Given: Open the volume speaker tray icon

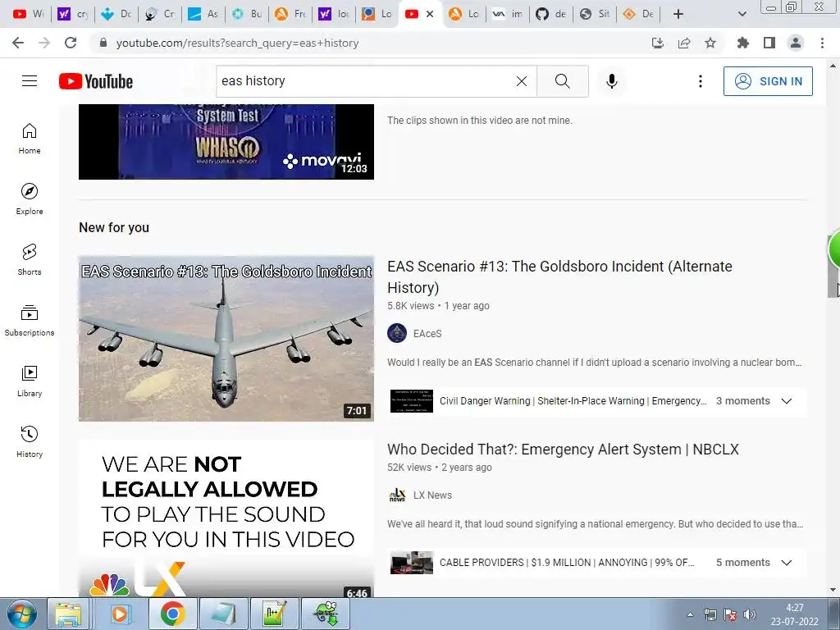Looking at the screenshot, I should point(750,614).
